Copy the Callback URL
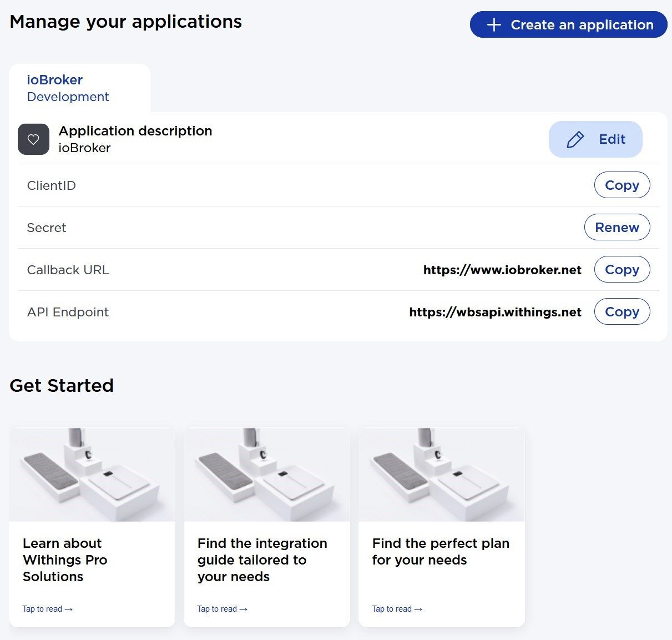This screenshot has width=672, height=640. (x=622, y=270)
